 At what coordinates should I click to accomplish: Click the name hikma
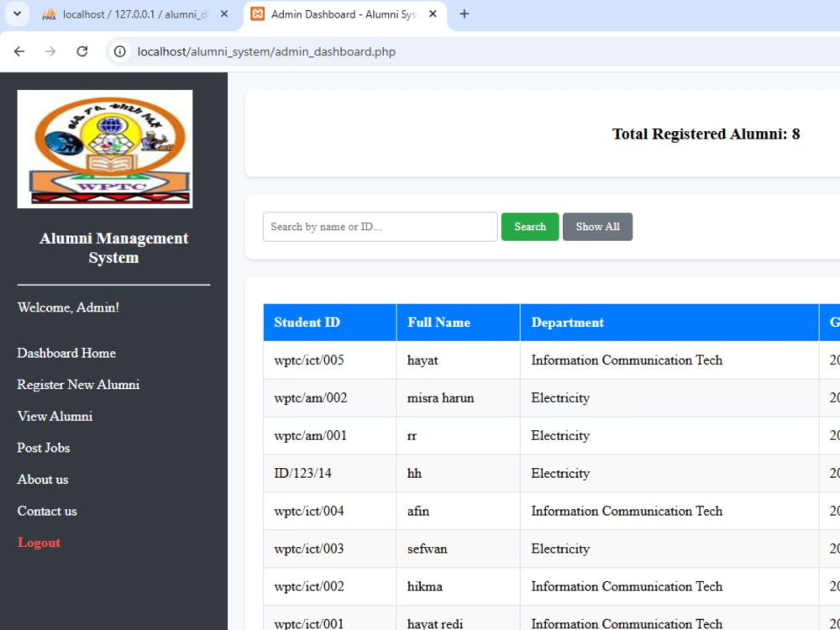(425, 586)
